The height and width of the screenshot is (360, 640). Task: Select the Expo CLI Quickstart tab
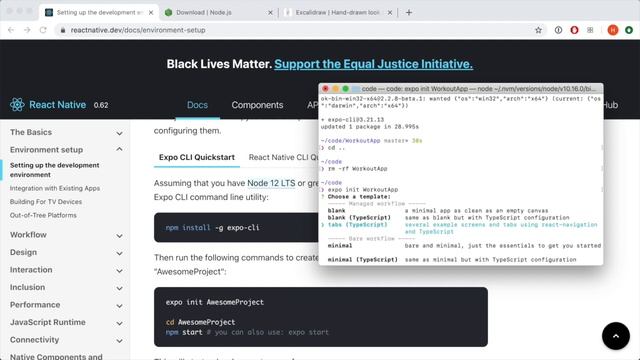(x=197, y=157)
